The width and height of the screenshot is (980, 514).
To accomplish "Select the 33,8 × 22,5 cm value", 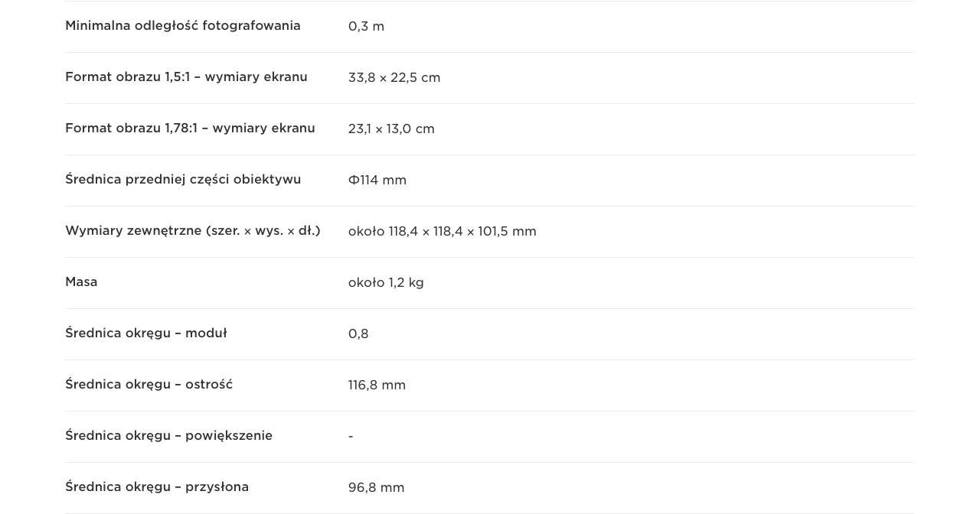I will coord(394,78).
